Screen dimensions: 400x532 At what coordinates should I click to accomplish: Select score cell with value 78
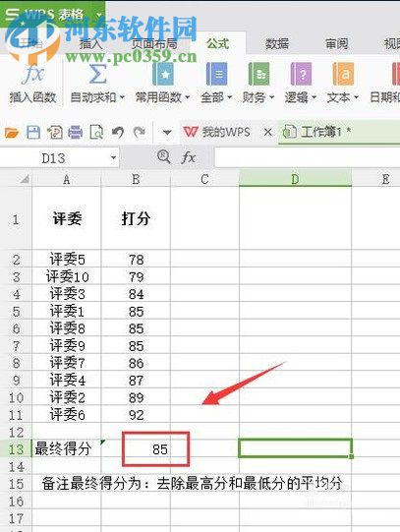[136, 260]
